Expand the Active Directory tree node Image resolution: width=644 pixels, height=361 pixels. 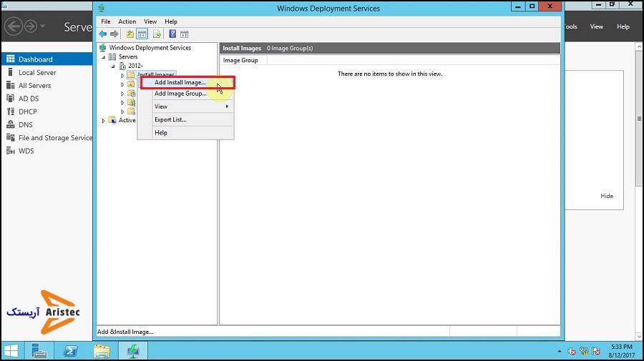tap(104, 120)
